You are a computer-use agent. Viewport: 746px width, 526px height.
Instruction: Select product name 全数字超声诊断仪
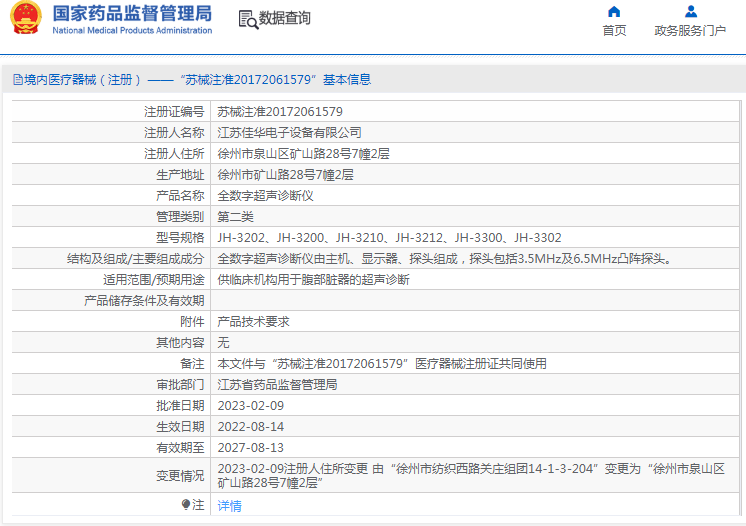coord(265,195)
